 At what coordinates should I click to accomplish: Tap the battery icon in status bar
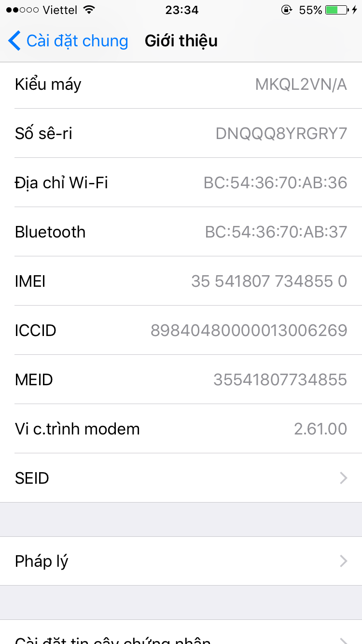pyautogui.click(x=336, y=10)
